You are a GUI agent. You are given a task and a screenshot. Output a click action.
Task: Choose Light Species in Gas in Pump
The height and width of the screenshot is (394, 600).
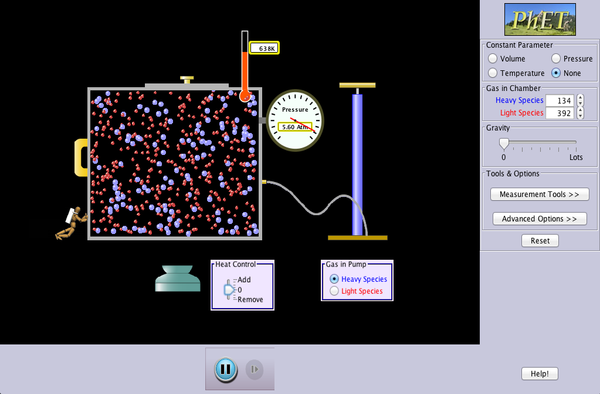(334, 291)
